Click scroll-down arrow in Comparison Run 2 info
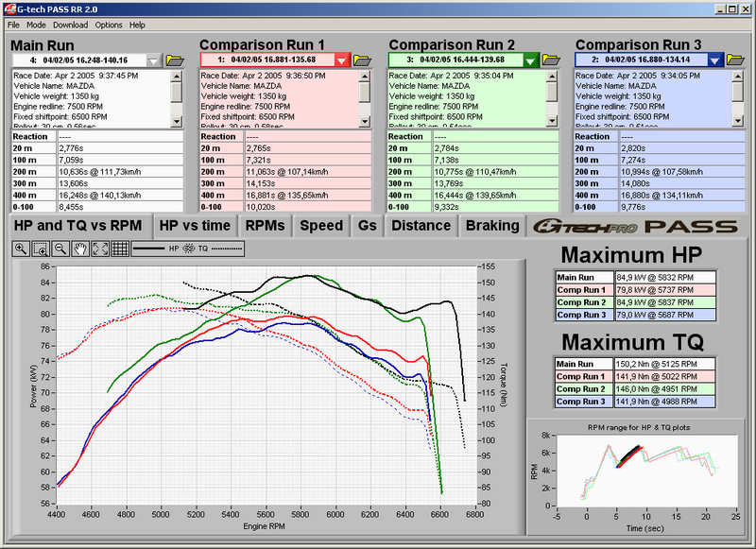Image resolution: width=756 pixels, height=549 pixels. tap(552, 121)
